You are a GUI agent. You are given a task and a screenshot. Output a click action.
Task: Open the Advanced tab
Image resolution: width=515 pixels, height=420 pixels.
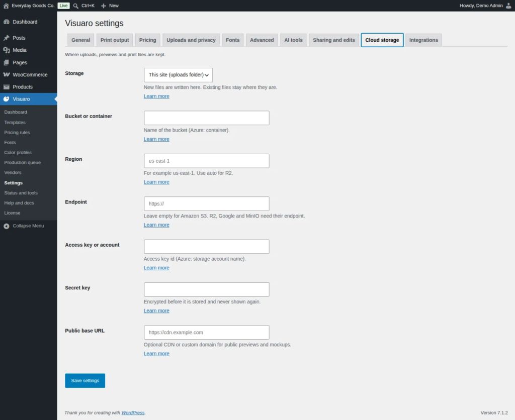[x=262, y=40]
